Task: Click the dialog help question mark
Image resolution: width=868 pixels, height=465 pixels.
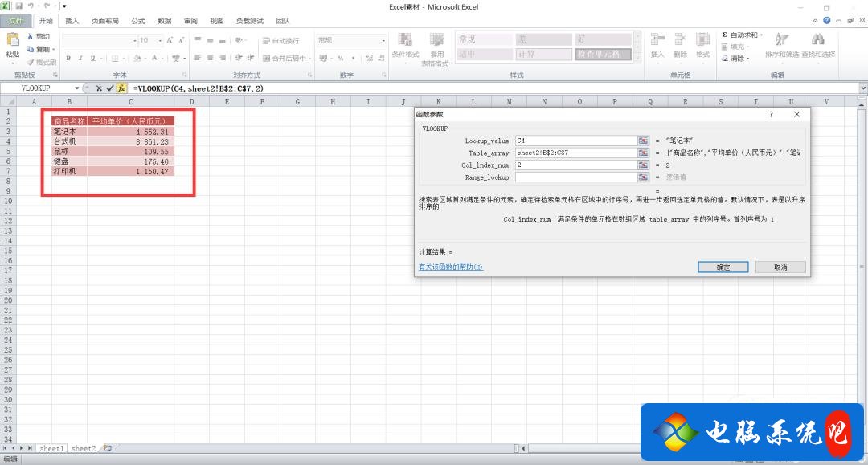Action: click(771, 115)
